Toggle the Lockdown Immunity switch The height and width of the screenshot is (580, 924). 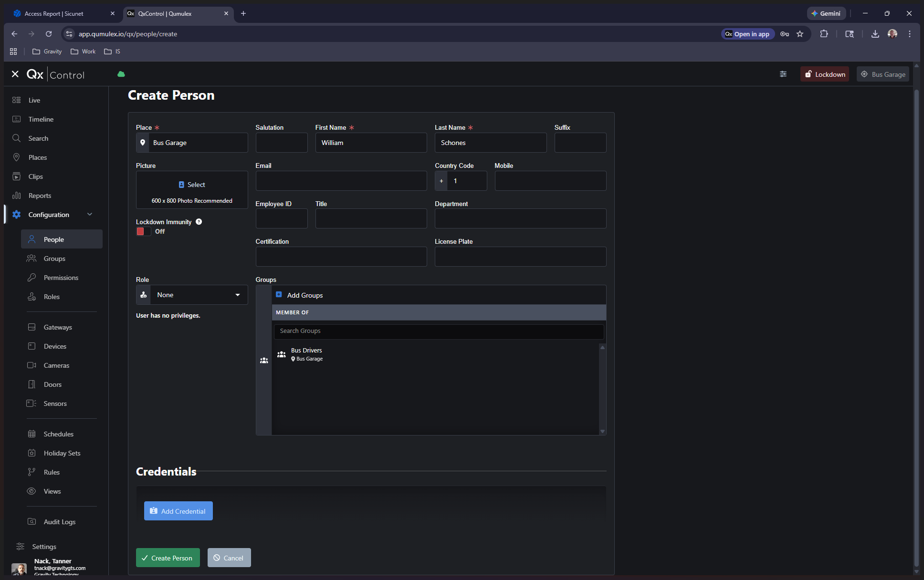(143, 231)
